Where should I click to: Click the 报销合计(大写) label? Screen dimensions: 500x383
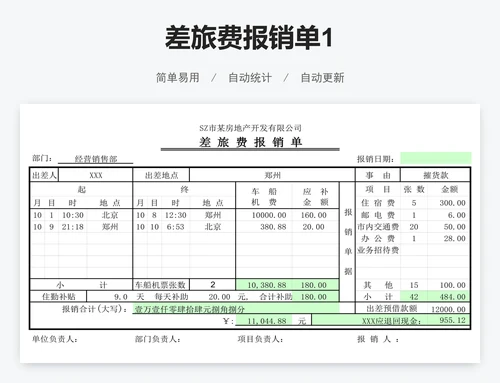[95, 309]
